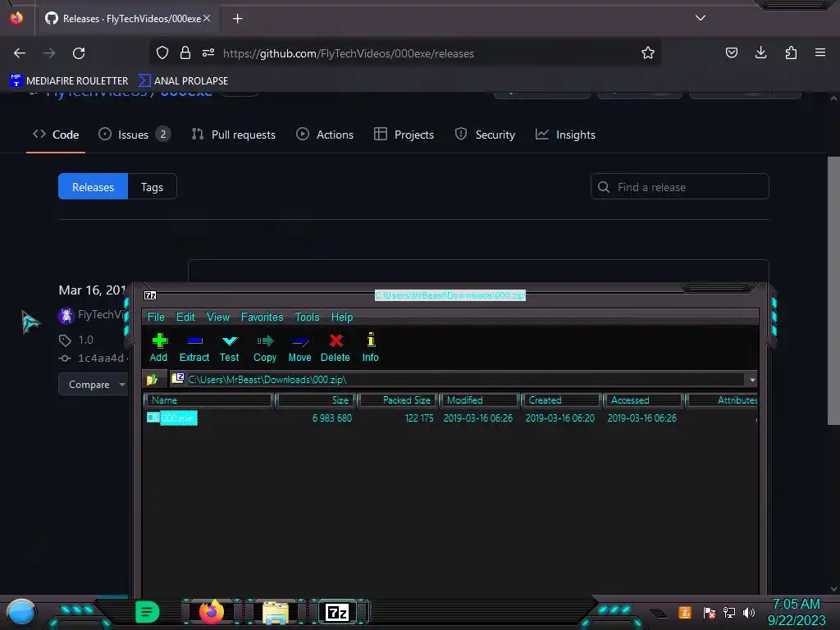The width and height of the screenshot is (840, 630).
Task: Reload the GitHub page
Action: (x=79, y=53)
